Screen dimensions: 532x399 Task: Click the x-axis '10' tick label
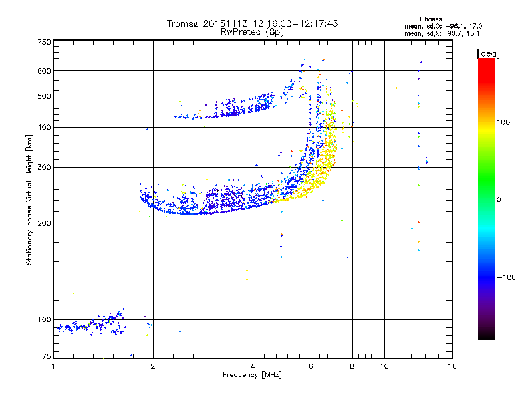click(384, 366)
